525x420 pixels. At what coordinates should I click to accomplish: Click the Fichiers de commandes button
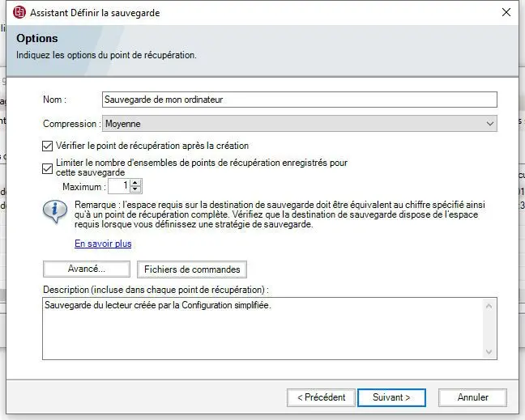click(x=192, y=269)
